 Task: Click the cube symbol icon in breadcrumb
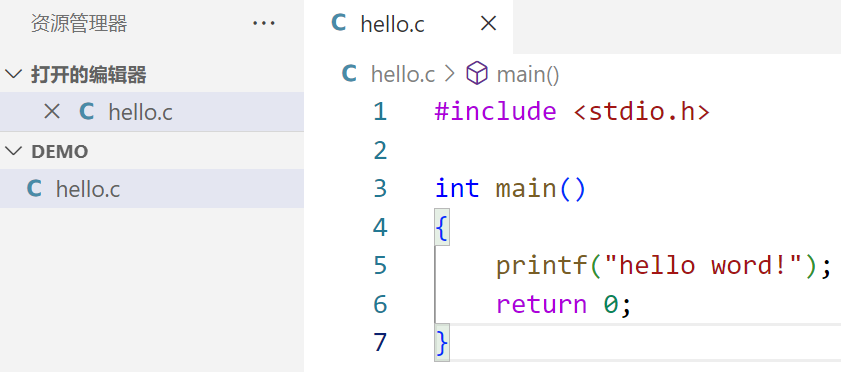tap(477, 73)
